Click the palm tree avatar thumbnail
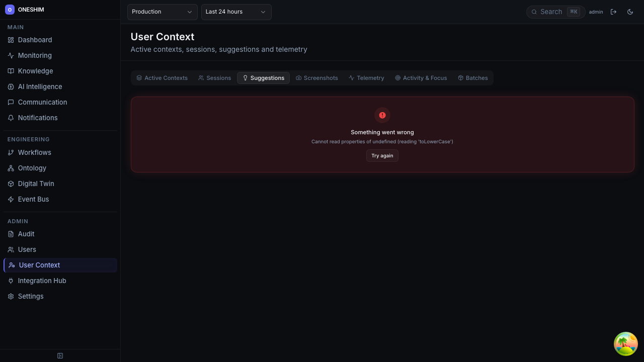 tap(625, 344)
